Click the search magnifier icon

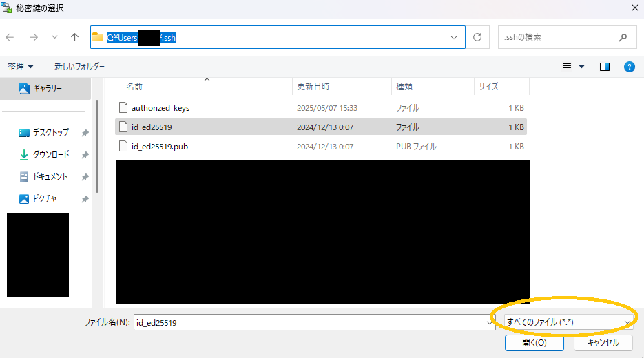623,37
